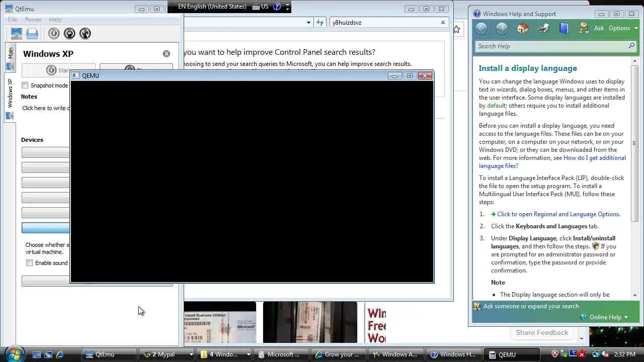Switch to the Grow your taskbar button
Viewport: 644px width, 362px height.
pyautogui.click(x=339, y=354)
